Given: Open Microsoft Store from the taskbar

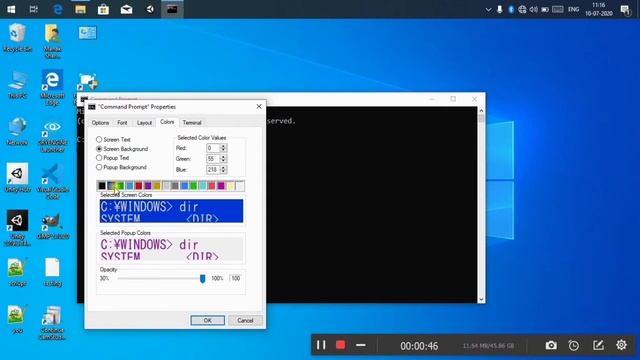Looking at the screenshot, I should (103, 9).
